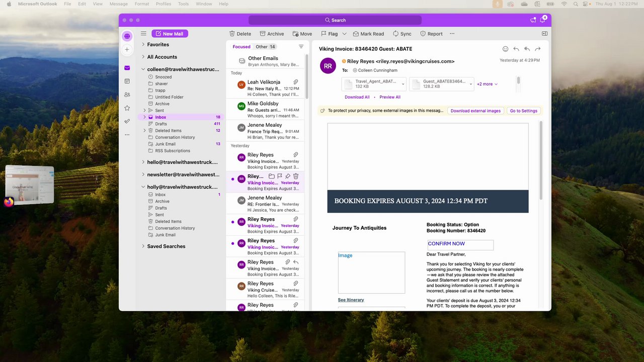Switch to the Focused inbox tab
This screenshot has height=362, width=644.
pyautogui.click(x=242, y=47)
